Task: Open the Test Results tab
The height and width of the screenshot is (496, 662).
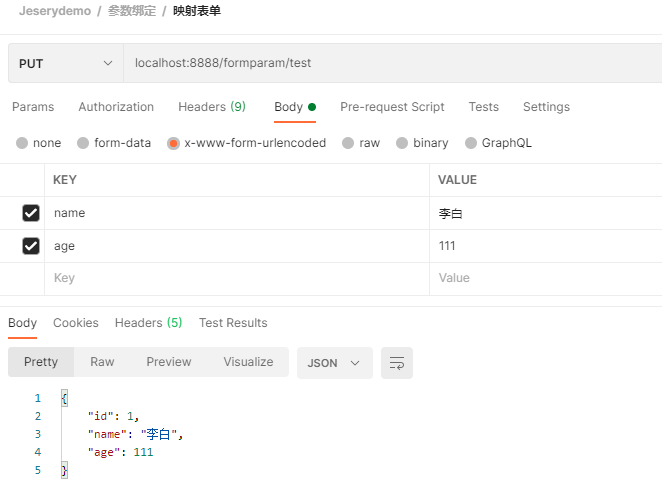Action: tap(233, 323)
